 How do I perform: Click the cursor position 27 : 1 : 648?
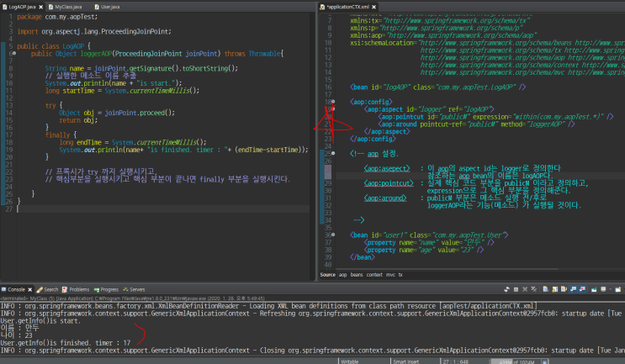pyautogui.click(x=455, y=361)
